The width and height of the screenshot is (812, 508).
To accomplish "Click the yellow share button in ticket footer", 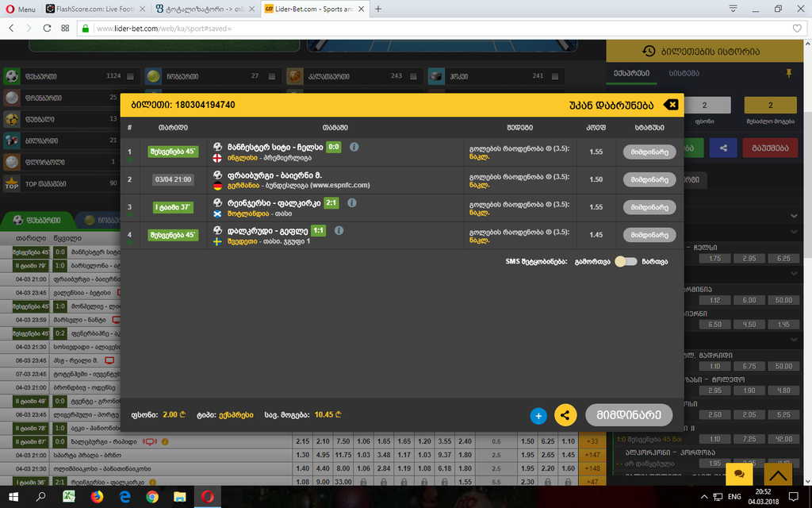I will click(565, 415).
